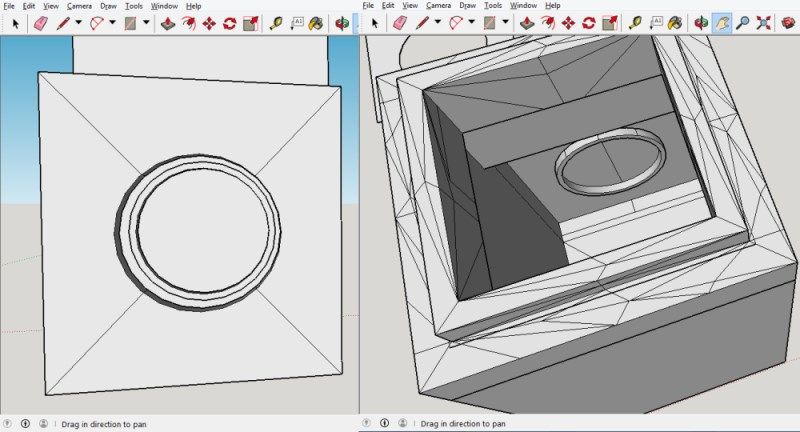The image size is (800, 432).
Task: Activate Push/Pull tool in right window
Action: click(x=527, y=23)
